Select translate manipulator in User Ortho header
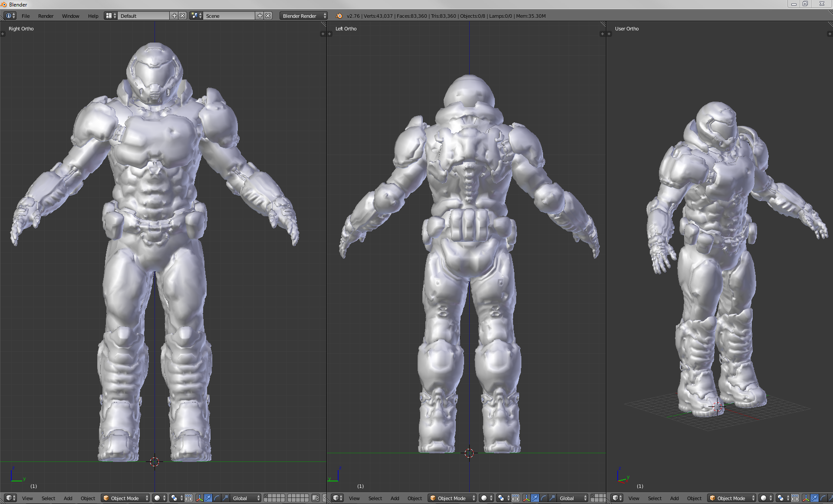 [x=814, y=498]
